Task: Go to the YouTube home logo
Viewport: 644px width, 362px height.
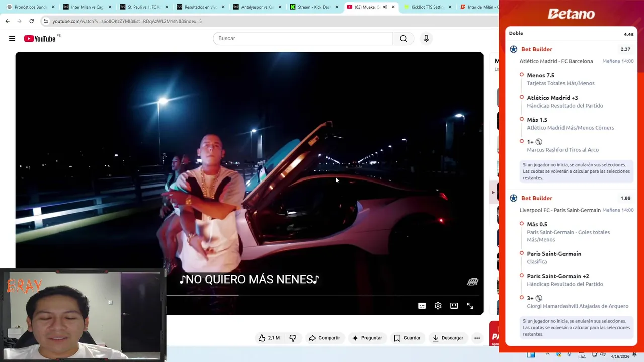Action: point(40,39)
